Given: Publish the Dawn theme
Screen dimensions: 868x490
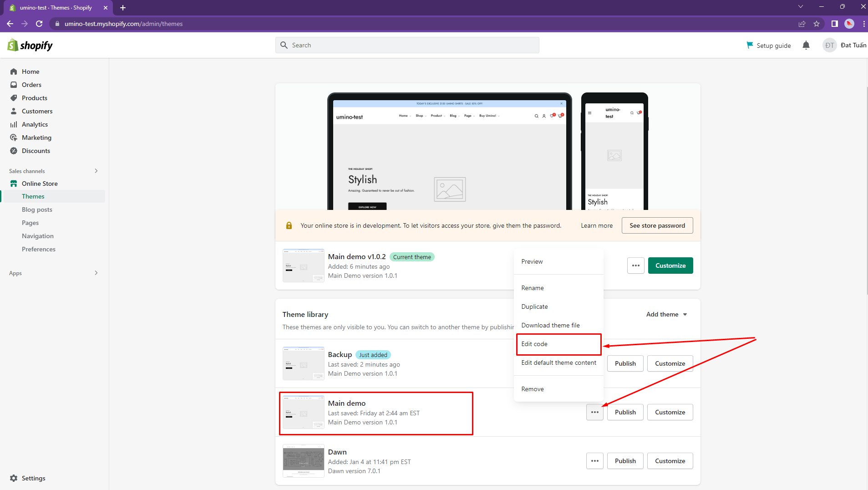Looking at the screenshot, I should point(625,461).
